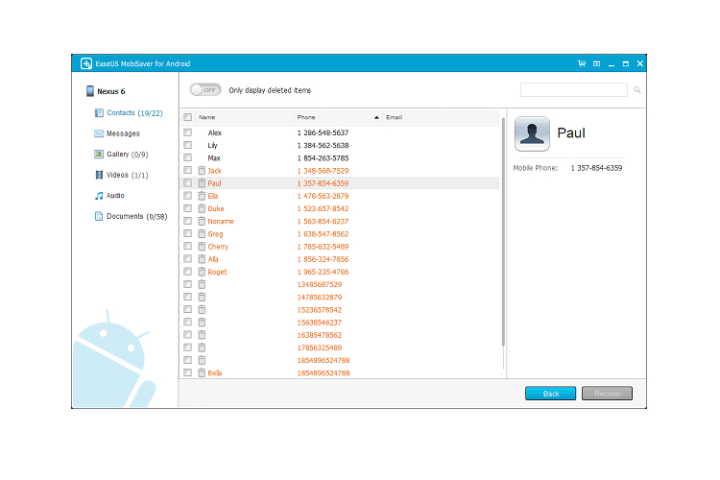720x480 pixels.
Task: Check the box for Greg
Action: (x=187, y=233)
